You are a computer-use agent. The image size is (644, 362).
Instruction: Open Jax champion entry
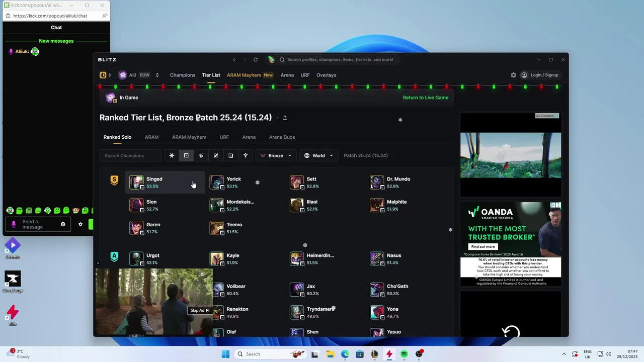(x=325, y=290)
